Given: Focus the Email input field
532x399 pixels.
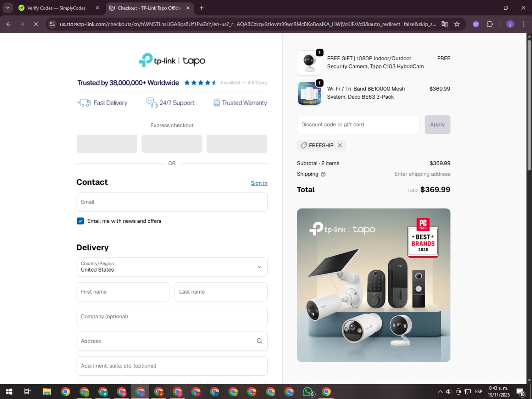Looking at the screenshot, I should pos(172,202).
